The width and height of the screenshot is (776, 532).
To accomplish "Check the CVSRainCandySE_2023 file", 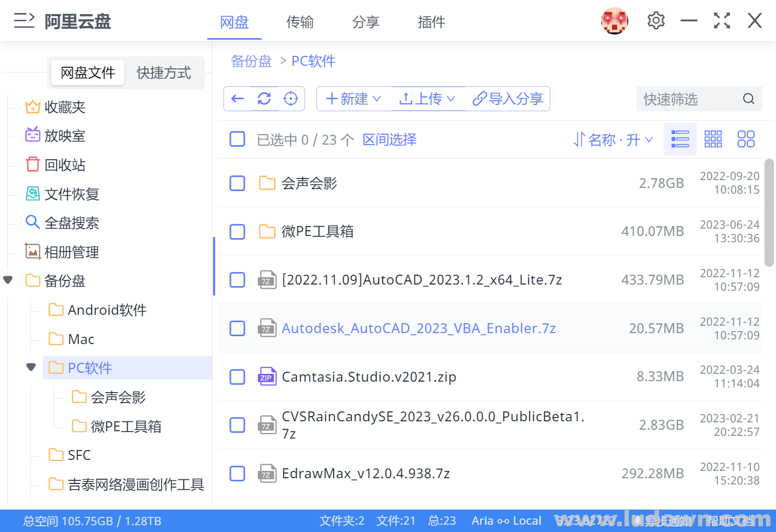I will (238, 425).
